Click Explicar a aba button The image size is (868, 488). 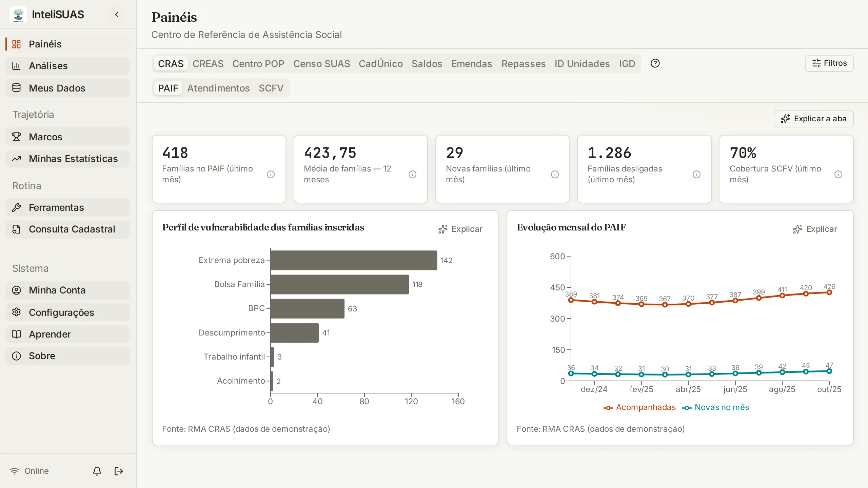click(813, 119)
